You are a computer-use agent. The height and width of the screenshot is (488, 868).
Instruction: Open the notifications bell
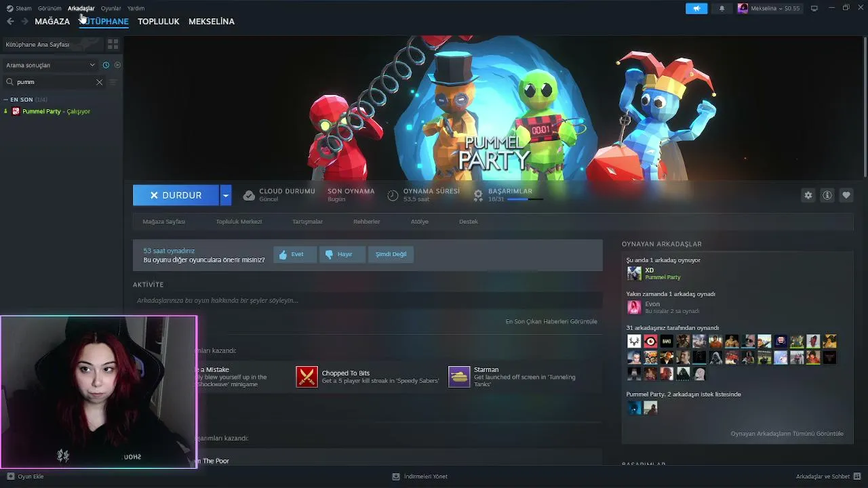[x=722, y=8]
